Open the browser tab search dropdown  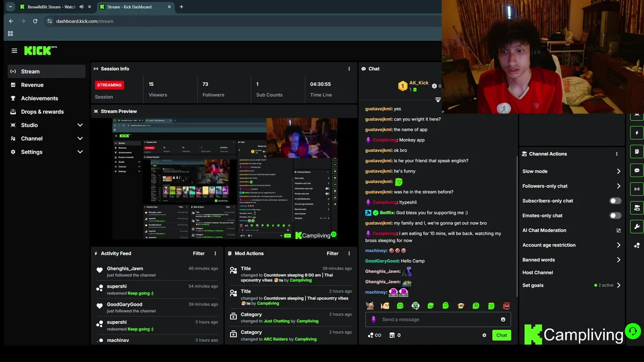pyautogui.click(x=10, y=7)
